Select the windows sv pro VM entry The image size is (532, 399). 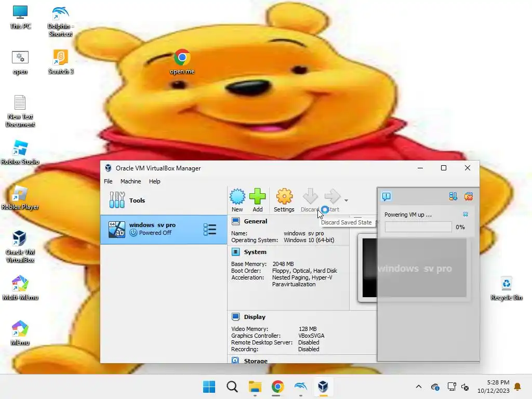pyautogui.click(x=164, y=229)
